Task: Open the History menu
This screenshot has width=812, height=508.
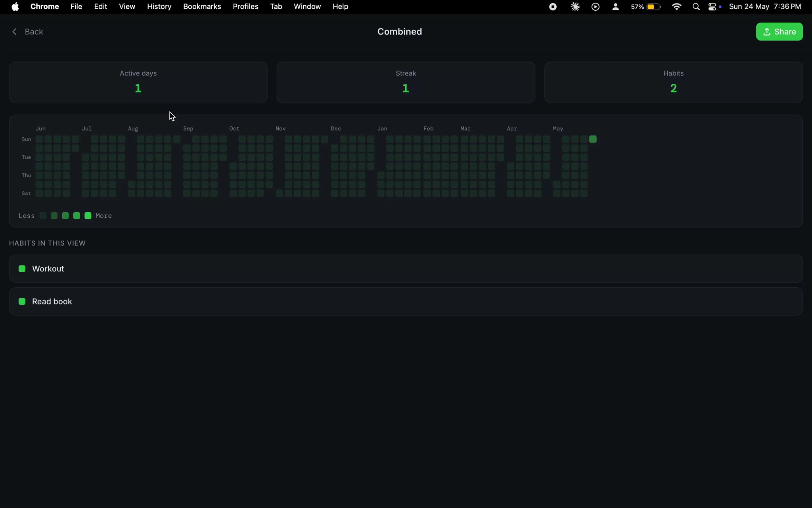Action: (159, 7)
